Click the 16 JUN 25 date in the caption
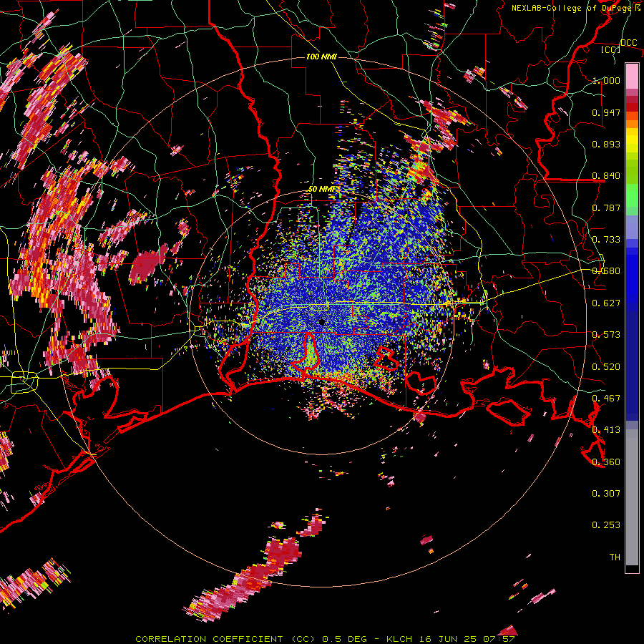Viewport: 644px width, 644px height. (448, 639)
